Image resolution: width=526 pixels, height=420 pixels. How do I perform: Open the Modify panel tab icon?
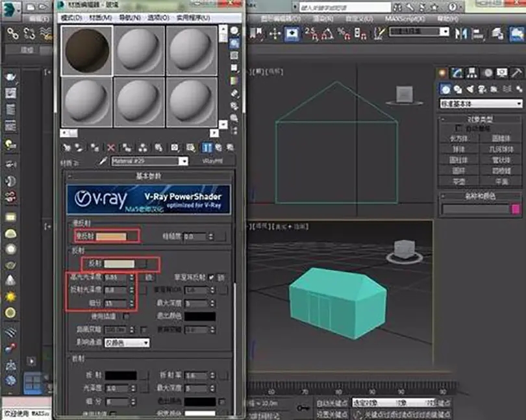[x=457, y=73]
